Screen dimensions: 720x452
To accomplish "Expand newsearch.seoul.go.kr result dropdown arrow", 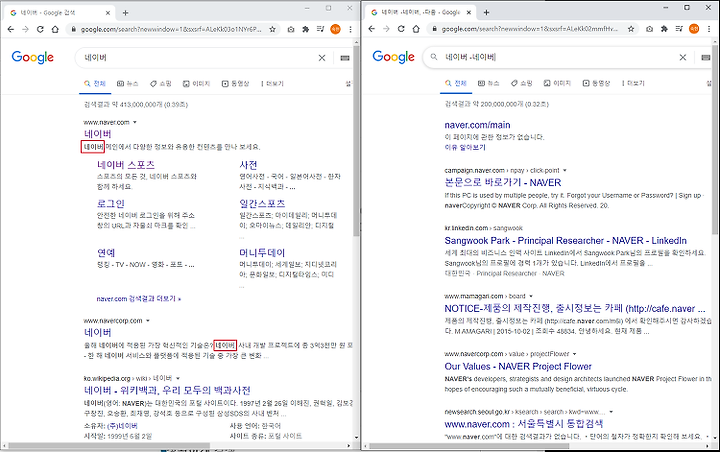I will pos(611,412).
